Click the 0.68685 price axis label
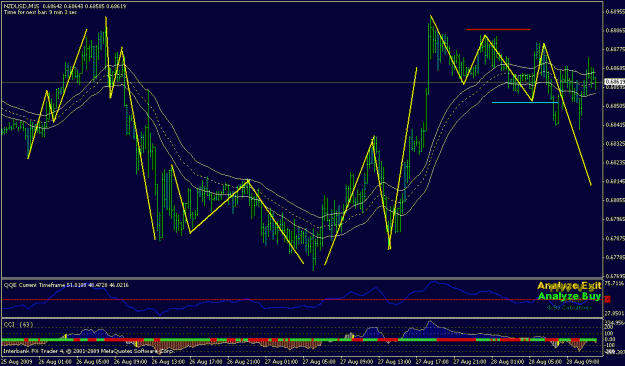 click(x=615, y=68)
